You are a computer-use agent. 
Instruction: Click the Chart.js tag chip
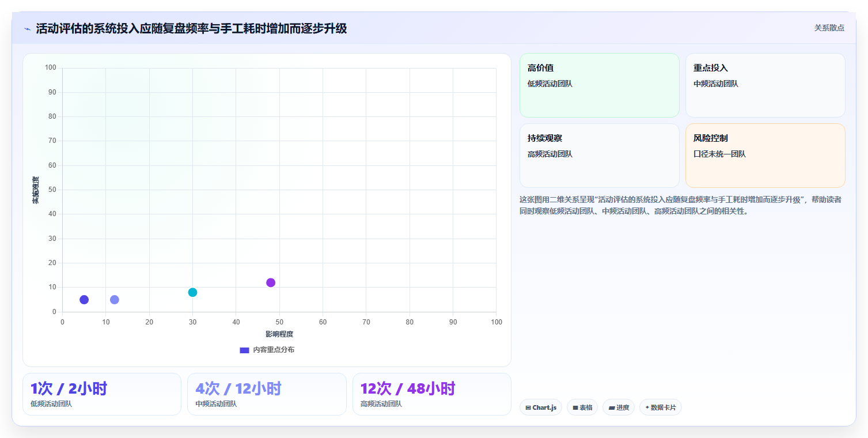click(541, 407)
